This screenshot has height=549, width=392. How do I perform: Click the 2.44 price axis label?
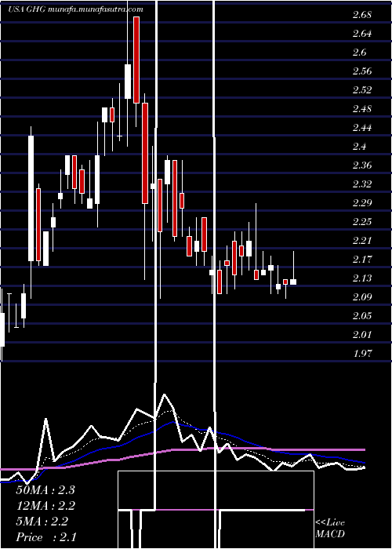(362, 128)
